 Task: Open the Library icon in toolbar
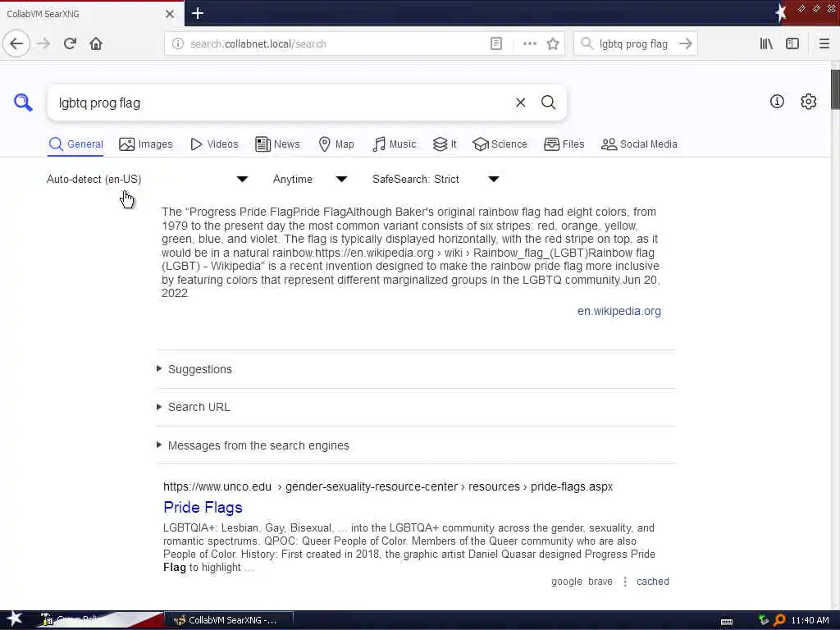pyautogui.click(x=766, y=44)
